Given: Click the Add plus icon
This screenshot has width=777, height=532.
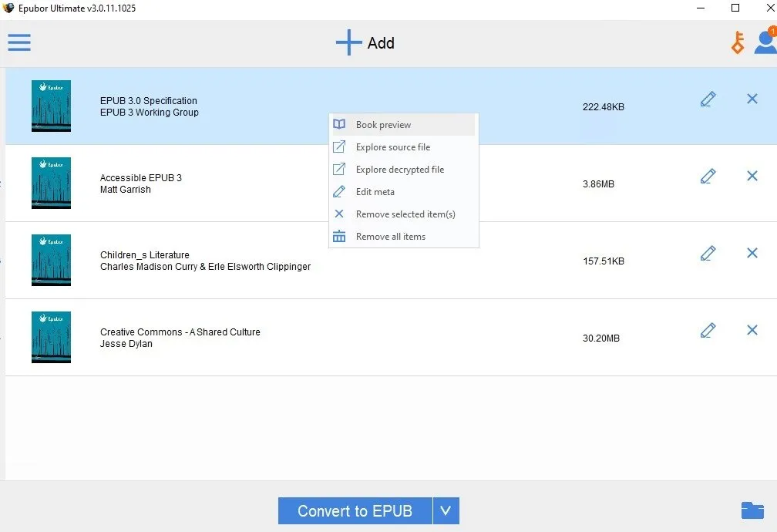Looking at the screenshot, I should pyautogui.click(x=349, y=42).
